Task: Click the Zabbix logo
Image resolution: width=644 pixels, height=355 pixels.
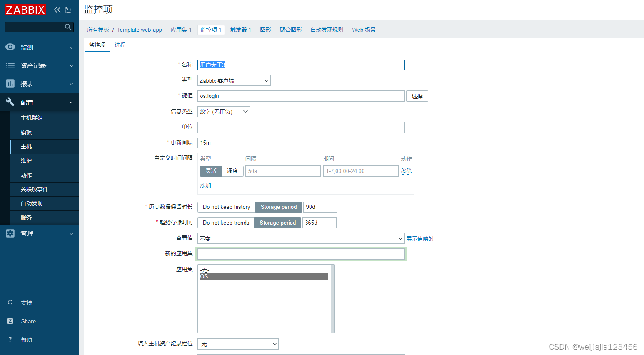Action: point(25,10)
